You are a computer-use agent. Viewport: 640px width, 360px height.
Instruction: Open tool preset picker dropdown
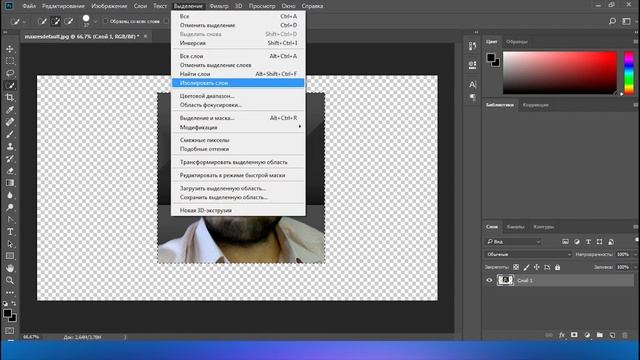[x=24, y=21]
